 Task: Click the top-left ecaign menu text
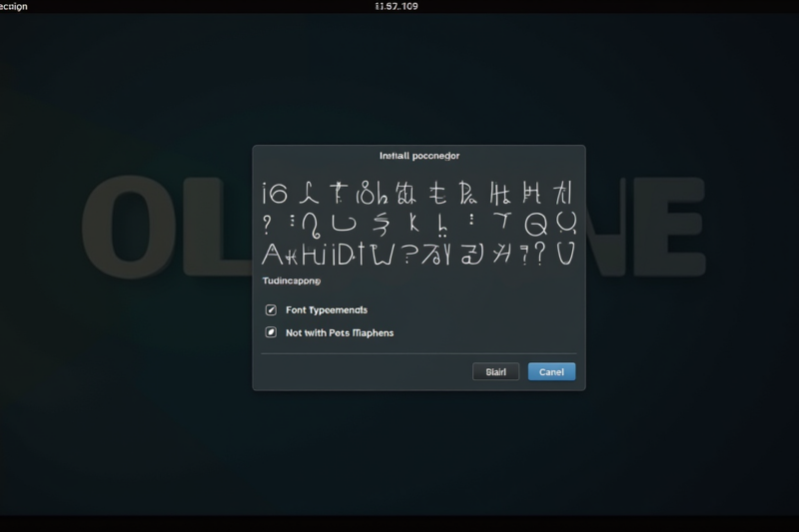point(14,6)
